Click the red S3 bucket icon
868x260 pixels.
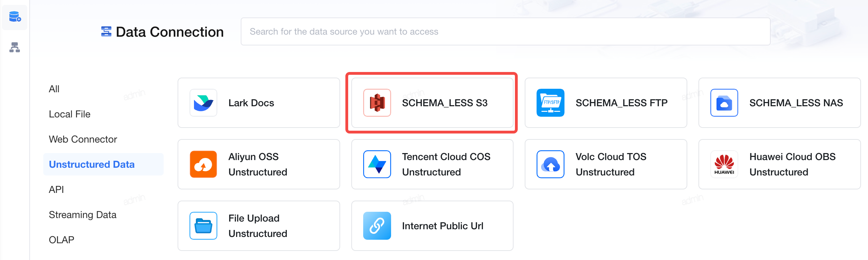[x=377, y=103]
